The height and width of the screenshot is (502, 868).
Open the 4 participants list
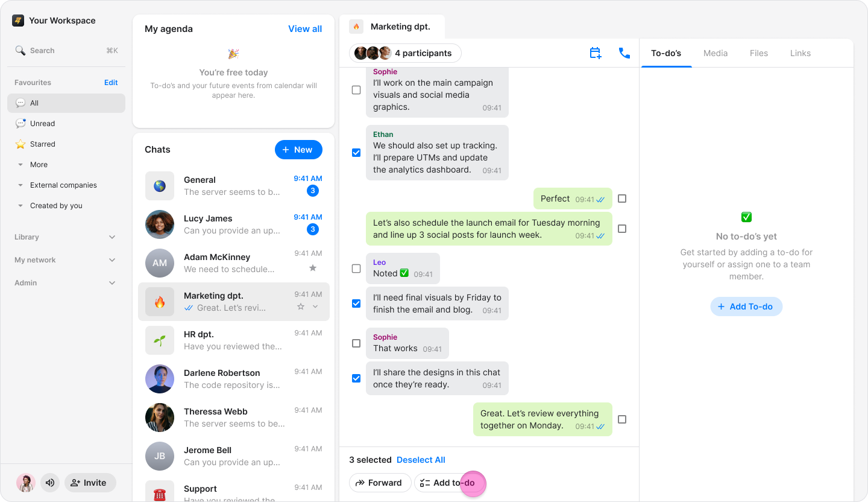(405, 53)
